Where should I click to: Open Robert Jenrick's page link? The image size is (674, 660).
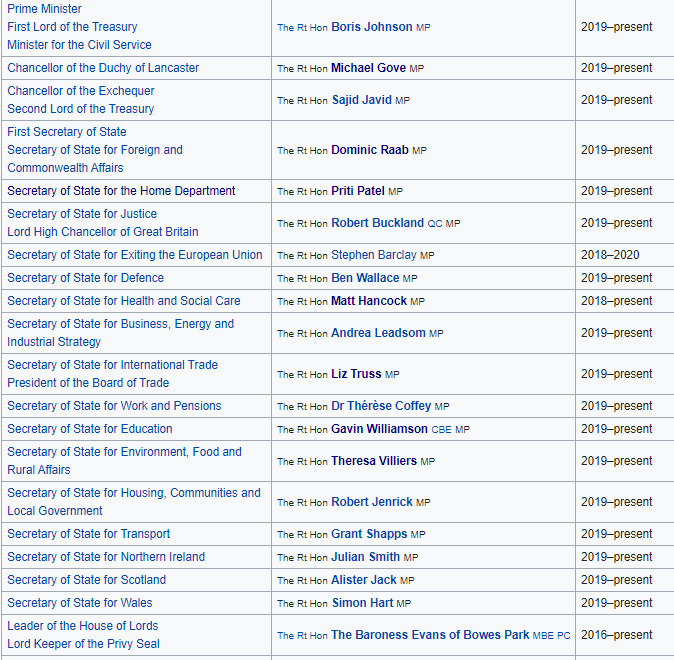[x=372, y=502]
